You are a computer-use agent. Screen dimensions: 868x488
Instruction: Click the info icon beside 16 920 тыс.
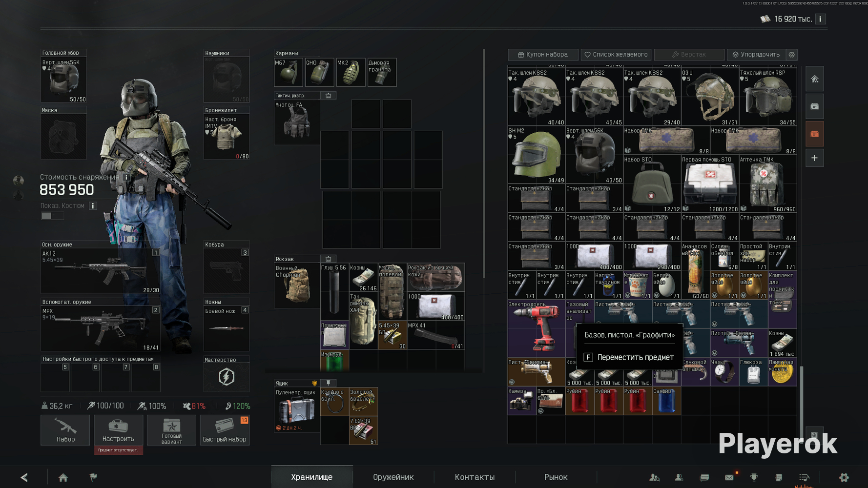(821, 19)
